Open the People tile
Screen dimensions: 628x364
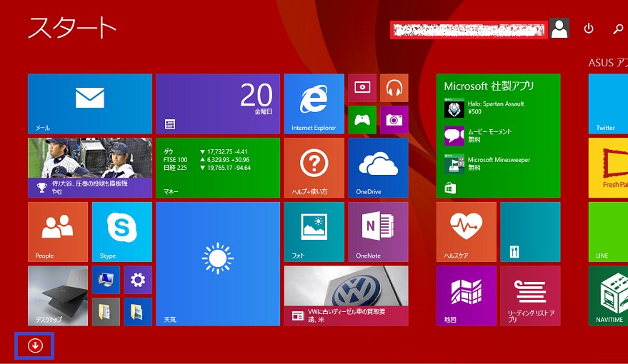click(x=58, y=231)
